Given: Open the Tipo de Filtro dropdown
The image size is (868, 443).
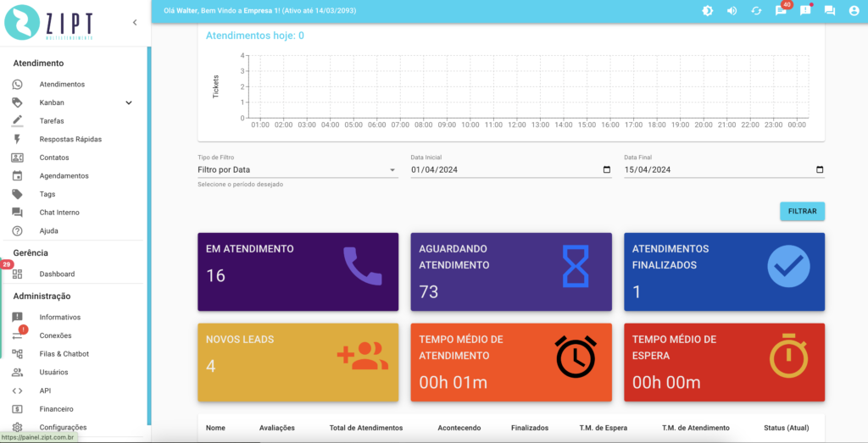Looking at the screenshot, I should [297, 170].
